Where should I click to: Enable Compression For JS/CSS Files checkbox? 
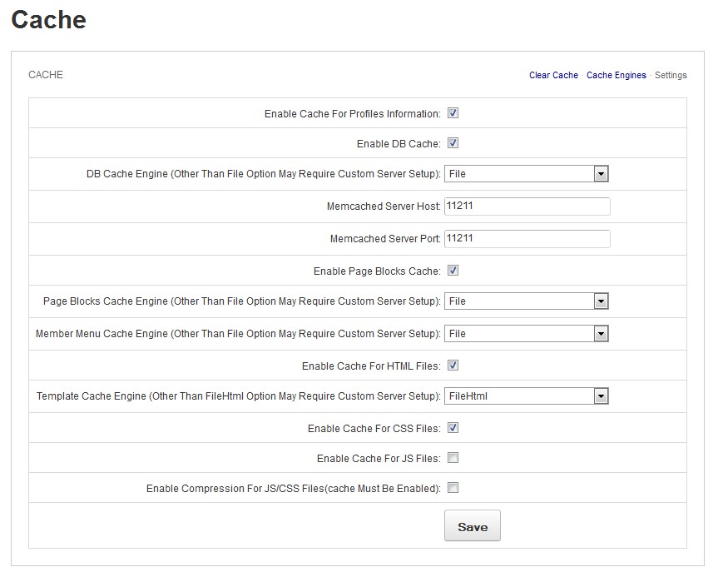(453, 488)
